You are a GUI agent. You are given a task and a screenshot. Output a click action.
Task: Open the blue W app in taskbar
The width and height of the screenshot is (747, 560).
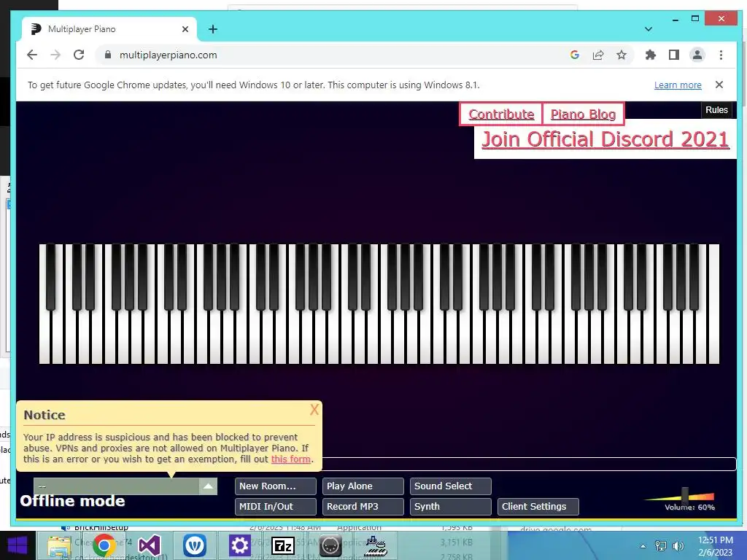[x=194, y=545]
